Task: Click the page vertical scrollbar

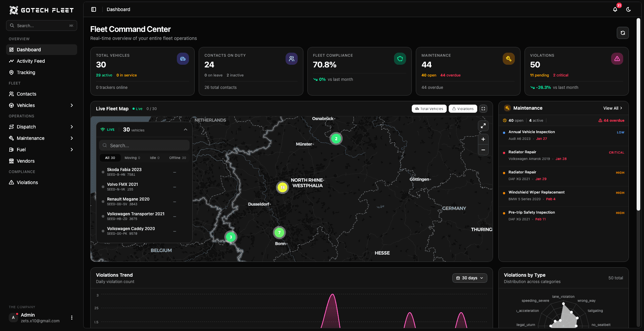Action: pos(638,114)
